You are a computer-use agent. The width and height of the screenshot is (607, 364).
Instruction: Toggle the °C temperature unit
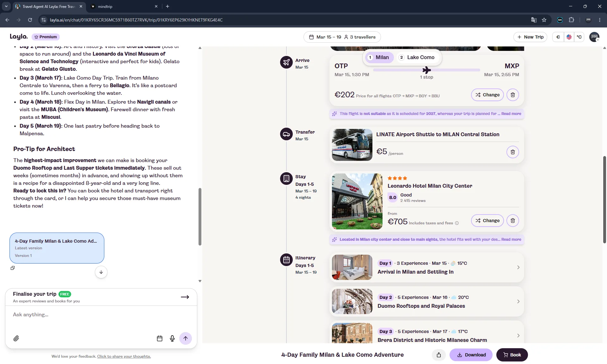point(579,37)
